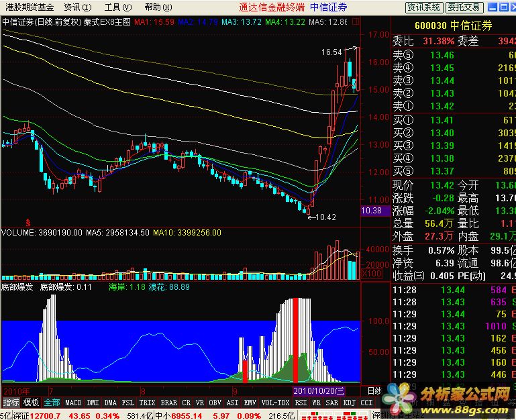Click the 买④ price 13.38
The height and width of the screenshot is (420, 516).
coord(442,158)
